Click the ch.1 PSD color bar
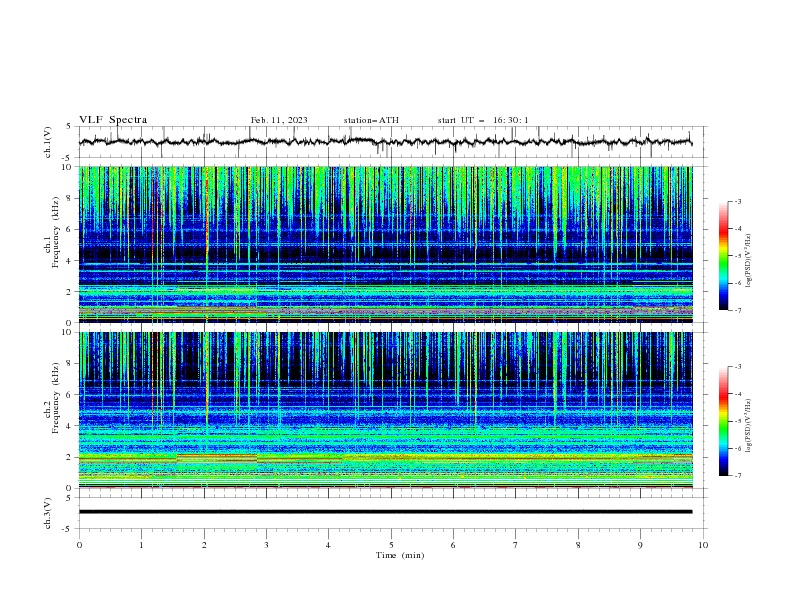Viewport: 792px width, 612px height. [x=723, y=256]
